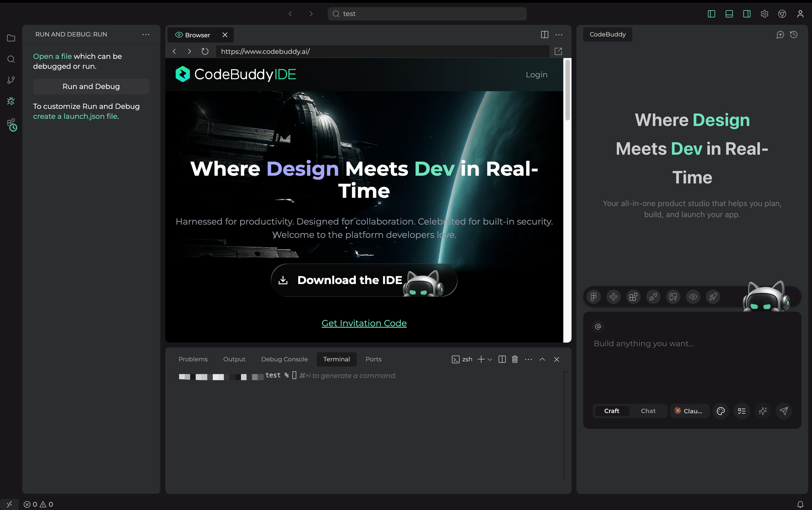Click the CodeBuddy panel tab
Viewport: 812px width, 510px height.
(x=607, y=34)
